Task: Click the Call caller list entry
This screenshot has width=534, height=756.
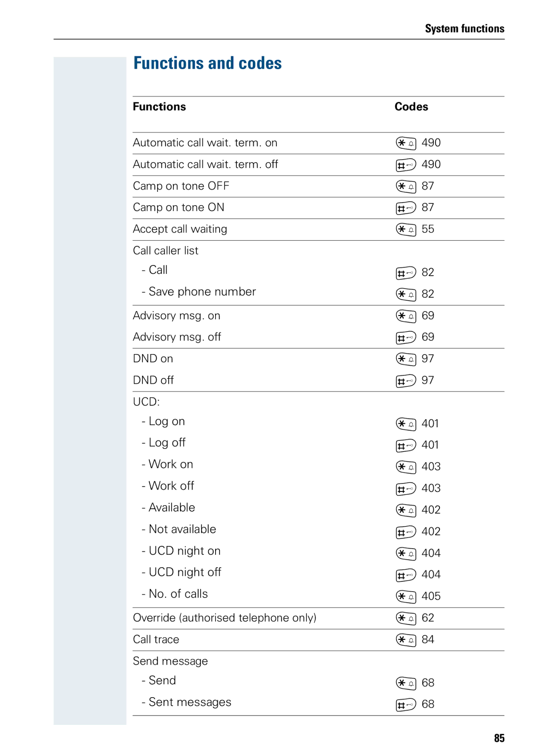Action: pyautogui.click(x=166, y=251)
